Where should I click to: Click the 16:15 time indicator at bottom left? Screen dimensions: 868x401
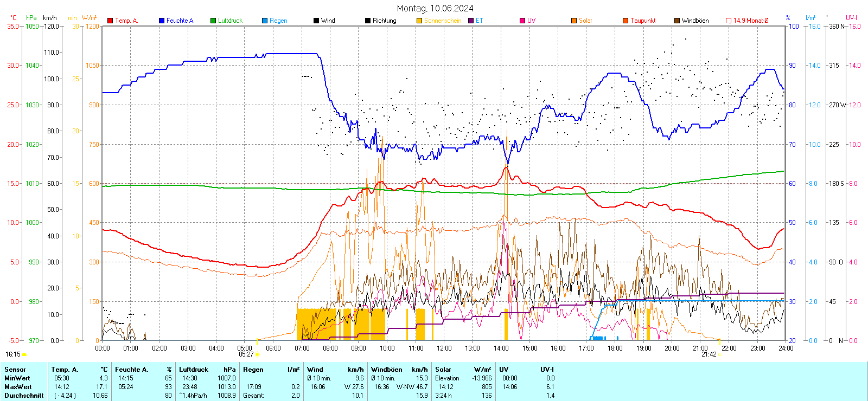tap(13, 354)
